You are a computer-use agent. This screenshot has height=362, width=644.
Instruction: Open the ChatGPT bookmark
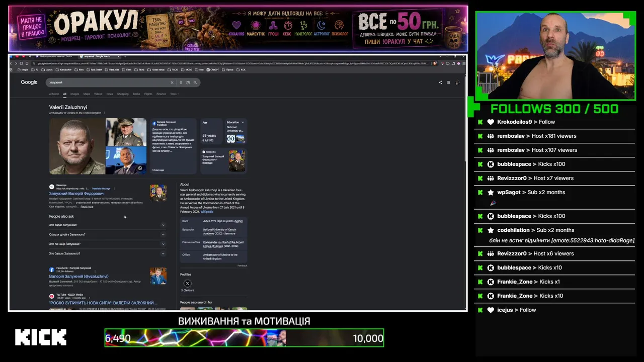click(213, 70)
